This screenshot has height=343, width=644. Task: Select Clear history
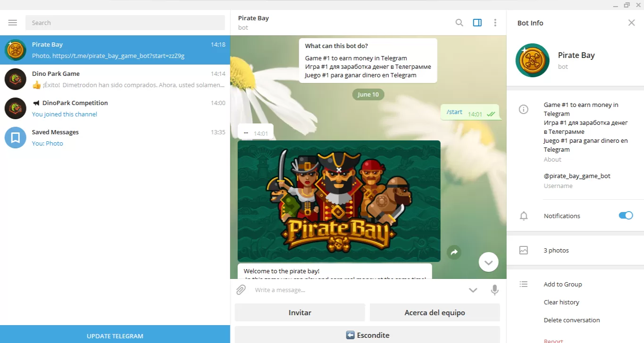[561, 302]
